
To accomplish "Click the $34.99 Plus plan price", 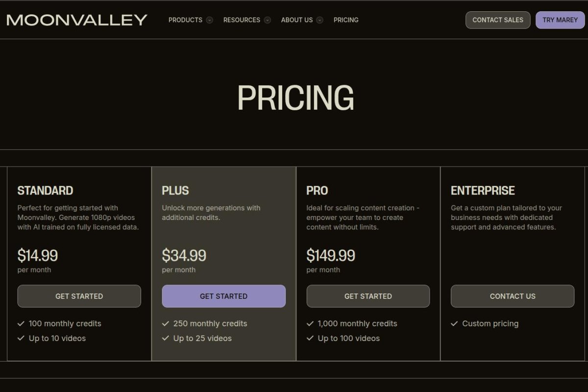I will [x=184, y=255].
